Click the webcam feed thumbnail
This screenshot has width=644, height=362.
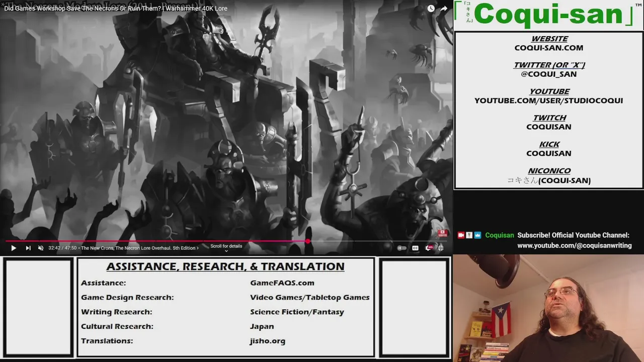[x=548, y=308]
